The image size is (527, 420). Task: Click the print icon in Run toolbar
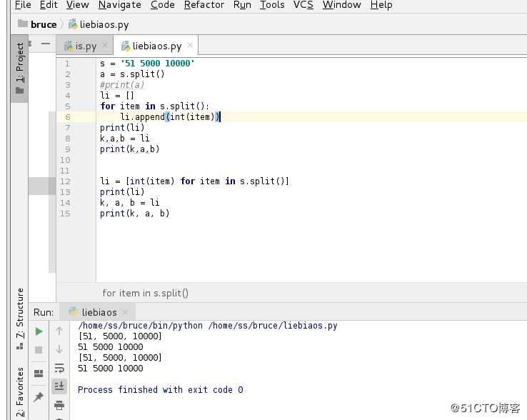(59, 405)
